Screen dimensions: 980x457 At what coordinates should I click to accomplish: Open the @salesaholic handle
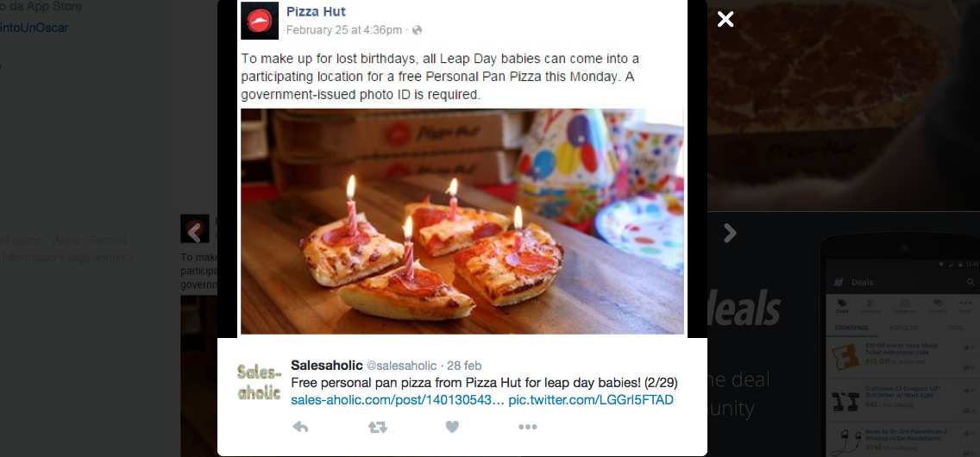(x=403, y=366)
